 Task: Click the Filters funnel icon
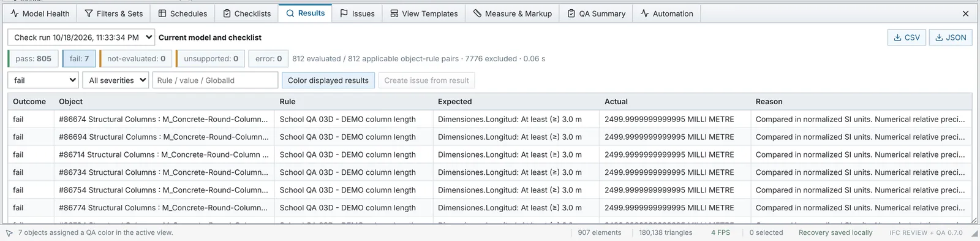point(89,13)
